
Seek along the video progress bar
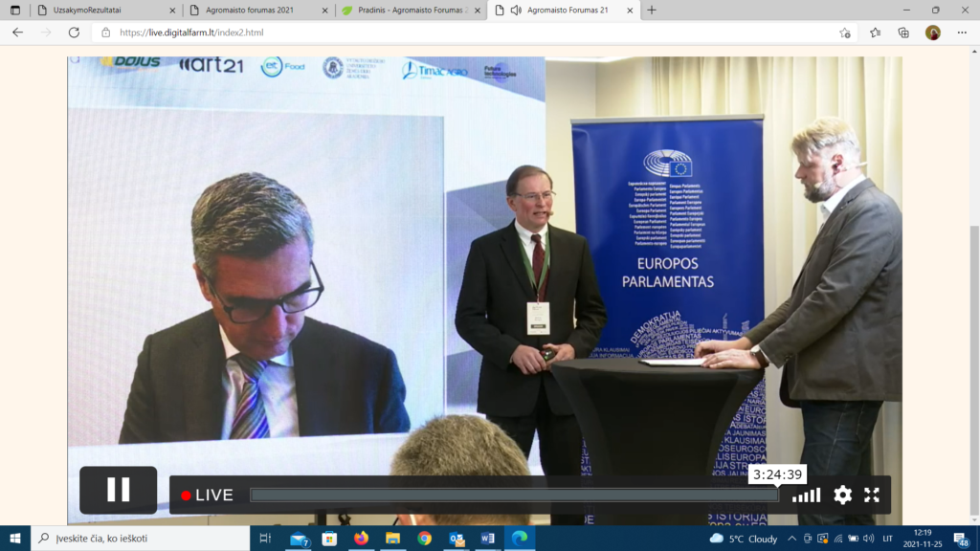coord(514,495)
